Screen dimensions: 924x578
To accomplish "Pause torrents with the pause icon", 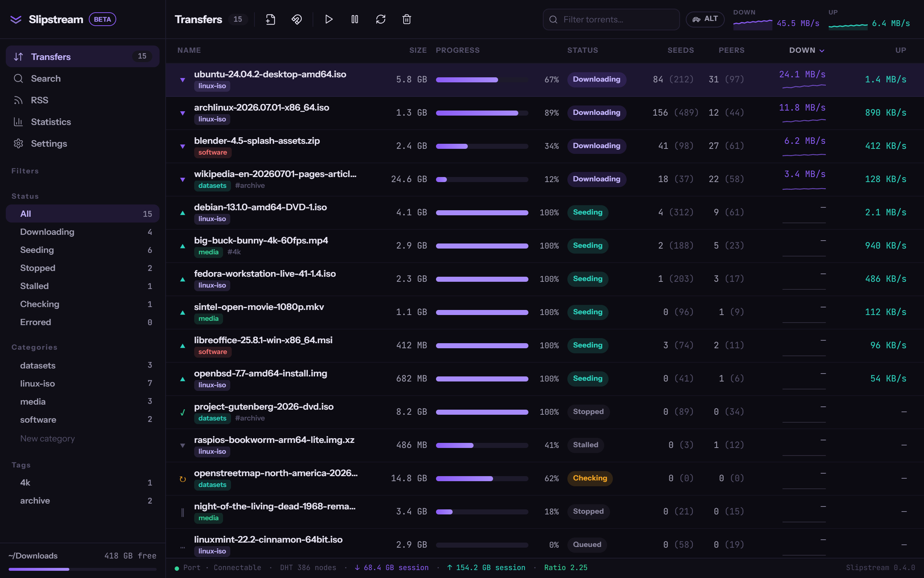I will [355, 19].
